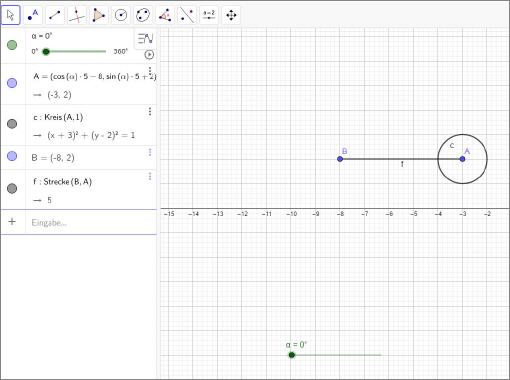Select the Slider tool in toolbar
This screenshot has height=380, width=510.
[x=209, y=15]
